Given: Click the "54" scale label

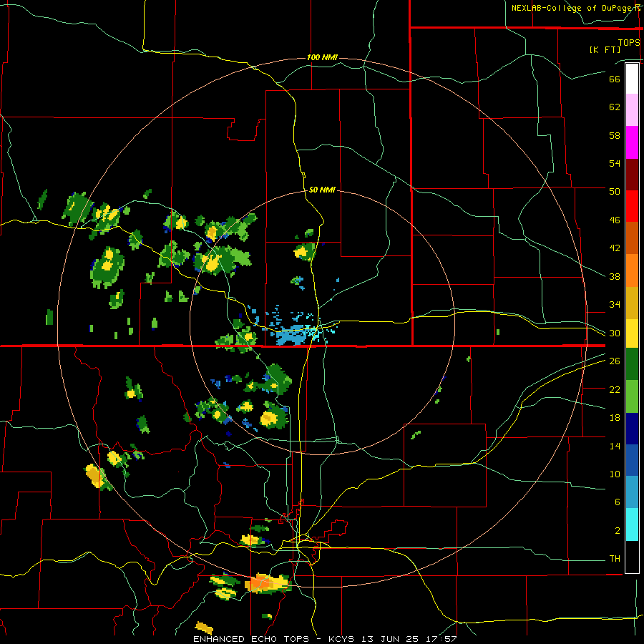Looking at the screenshot, I should coord(615,163).
